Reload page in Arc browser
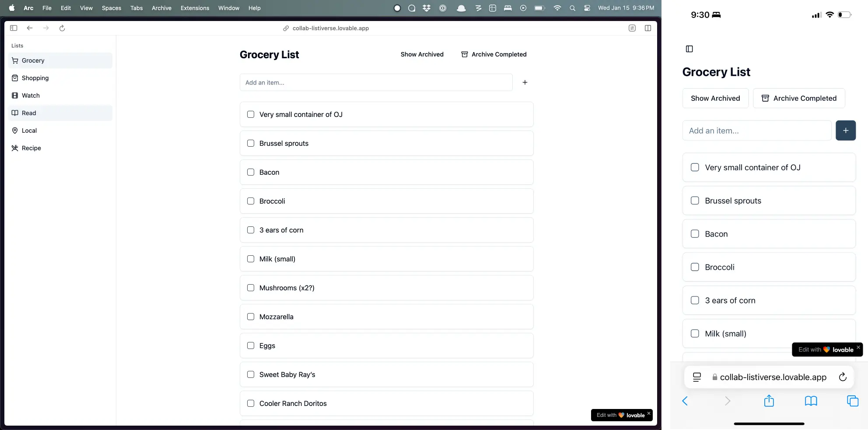Viewport: 868px width, 430px height. 62,28
